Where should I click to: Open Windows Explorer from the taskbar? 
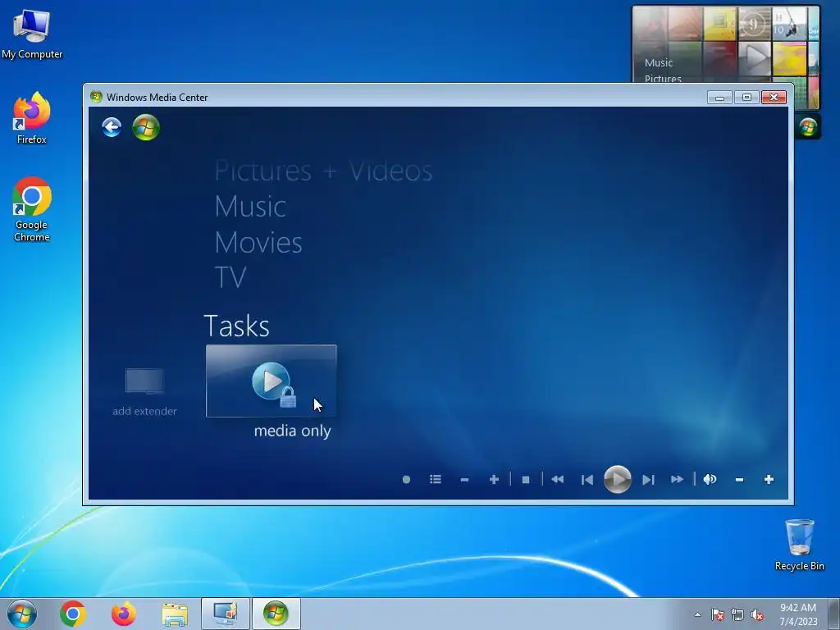[175, 614]
